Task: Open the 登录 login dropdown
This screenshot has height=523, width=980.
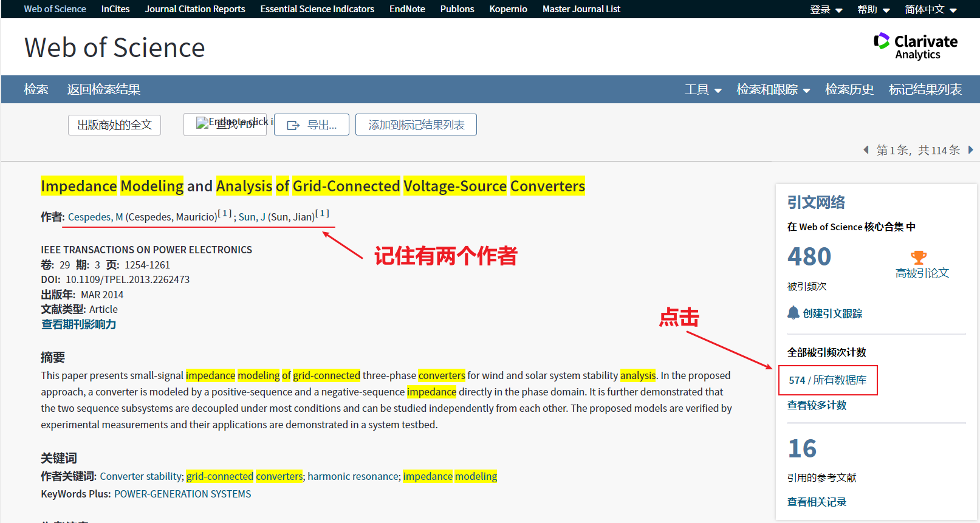Action: [x=826, y=9]
